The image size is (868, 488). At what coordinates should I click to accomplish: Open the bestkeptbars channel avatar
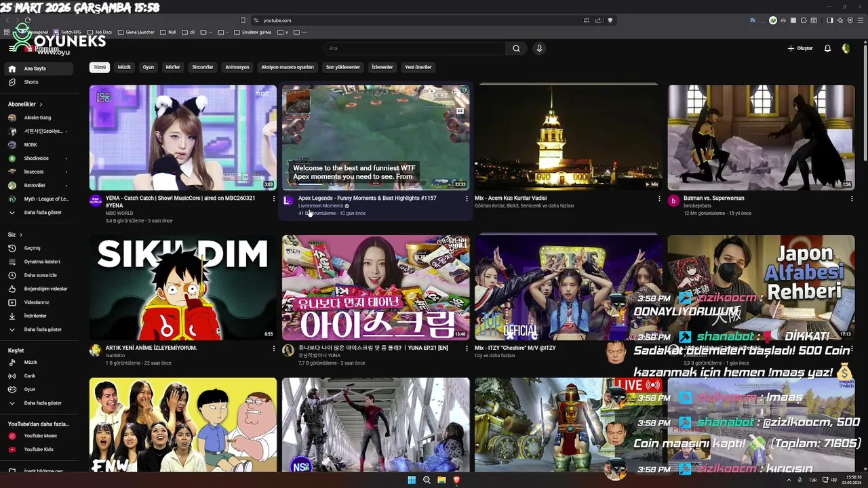[673, 201]
